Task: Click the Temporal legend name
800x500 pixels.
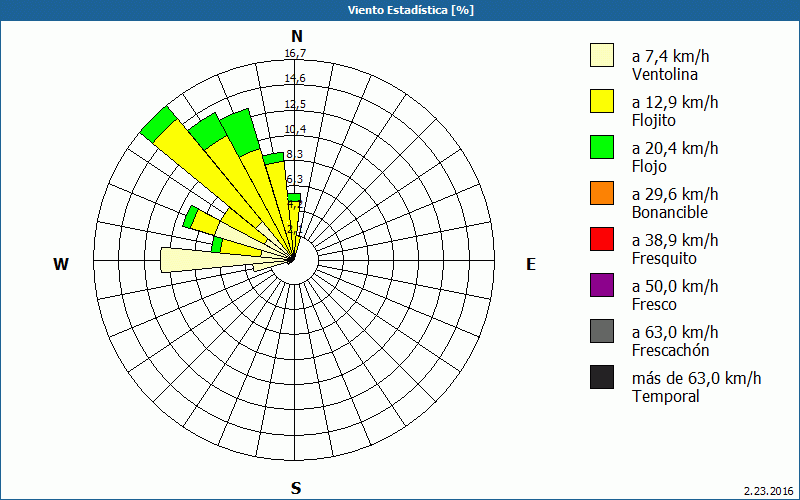Action: coord(666,396)
